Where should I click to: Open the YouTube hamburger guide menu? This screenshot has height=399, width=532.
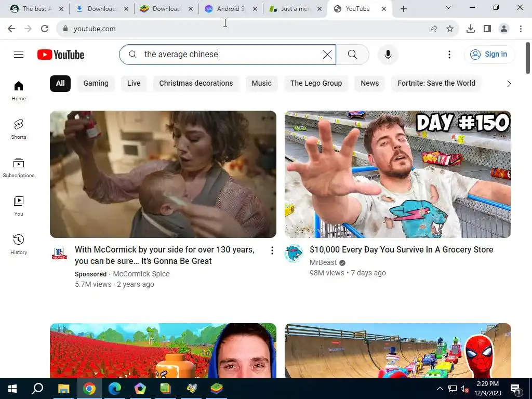click(19, 54)
